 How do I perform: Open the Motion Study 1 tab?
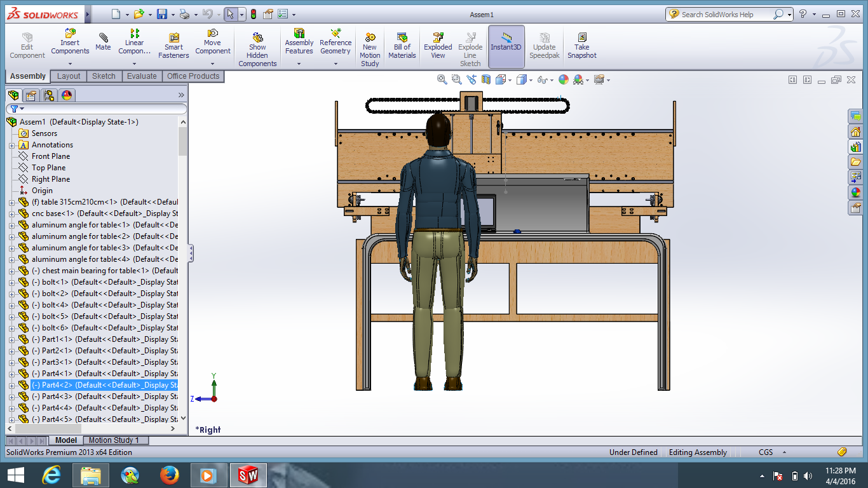coord(116,440)
